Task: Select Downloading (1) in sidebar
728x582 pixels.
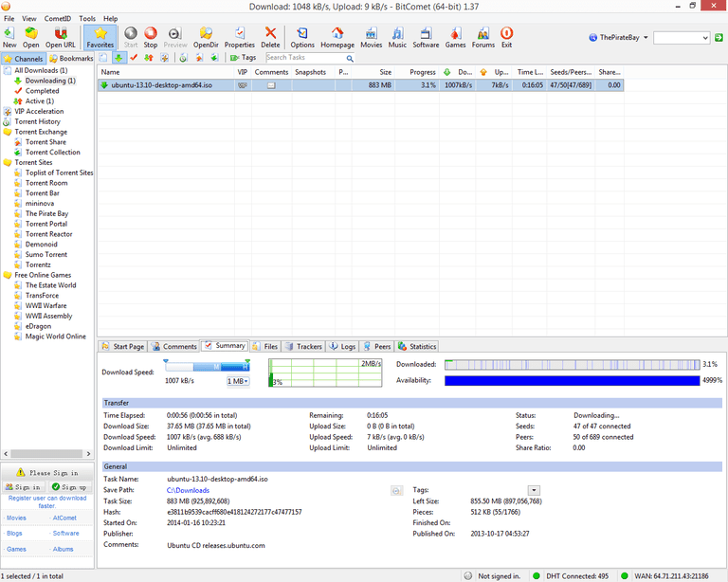Action: [x=50, y=81]
